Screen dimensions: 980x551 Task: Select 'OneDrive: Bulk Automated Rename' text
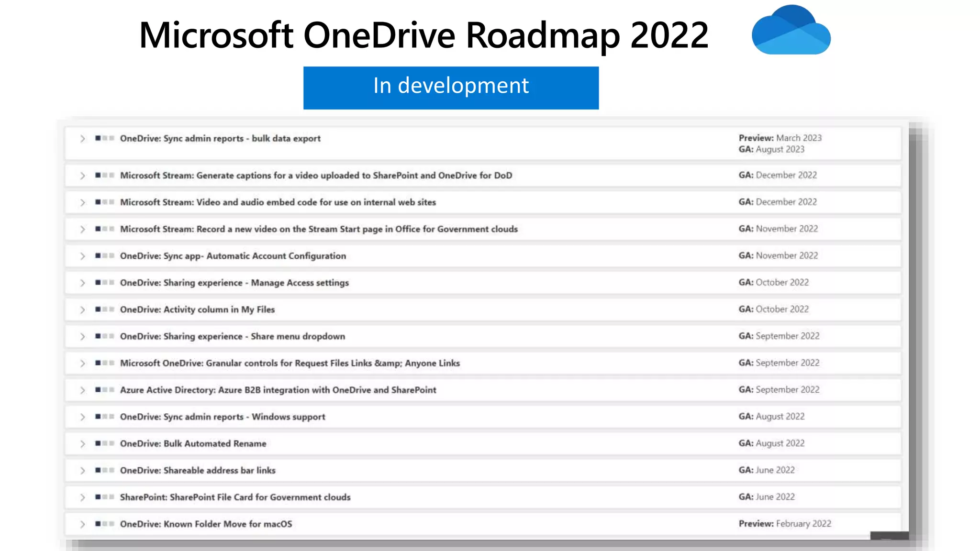193,443
